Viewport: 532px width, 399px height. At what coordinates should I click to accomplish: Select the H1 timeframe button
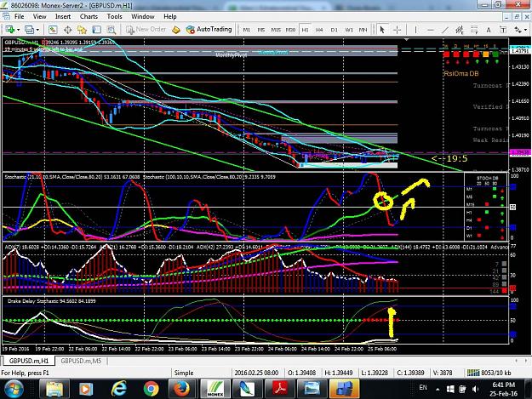(x=305, y=30)
